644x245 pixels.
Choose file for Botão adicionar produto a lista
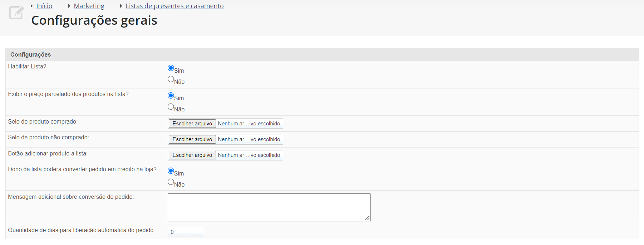[x=192, y=155]
